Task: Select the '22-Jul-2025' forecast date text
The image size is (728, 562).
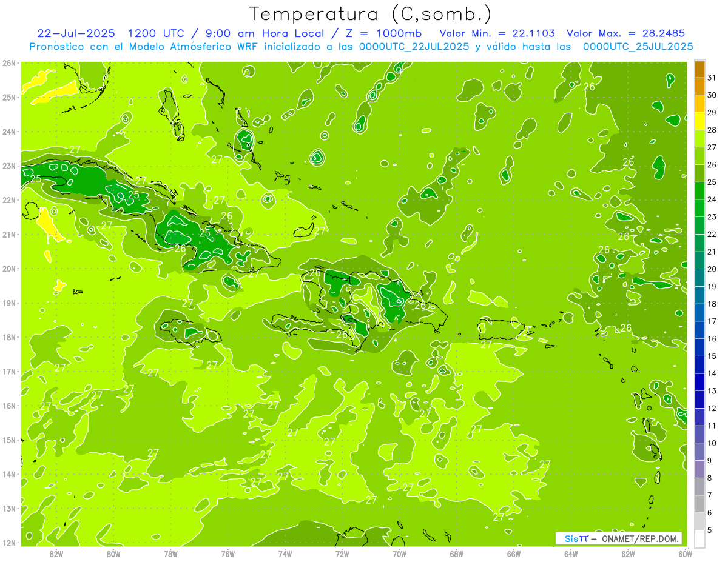Action: 76,33
